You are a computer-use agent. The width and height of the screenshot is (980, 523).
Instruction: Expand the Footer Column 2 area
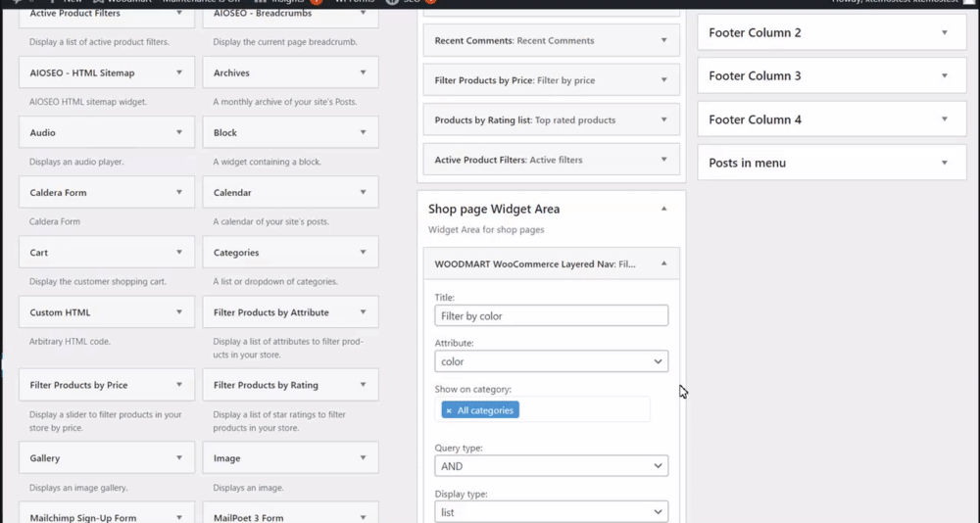[944, 32]
